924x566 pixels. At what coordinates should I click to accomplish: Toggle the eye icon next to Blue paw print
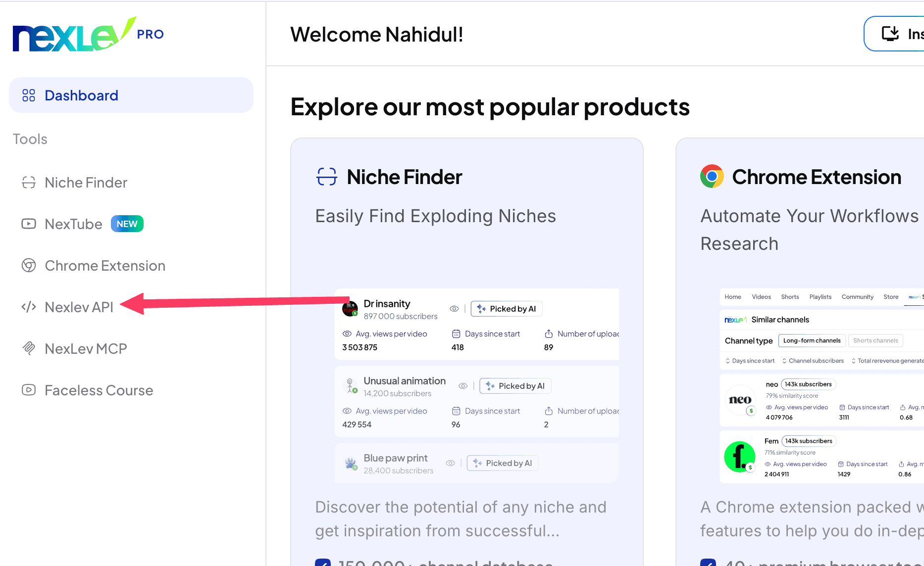point(450,463)
